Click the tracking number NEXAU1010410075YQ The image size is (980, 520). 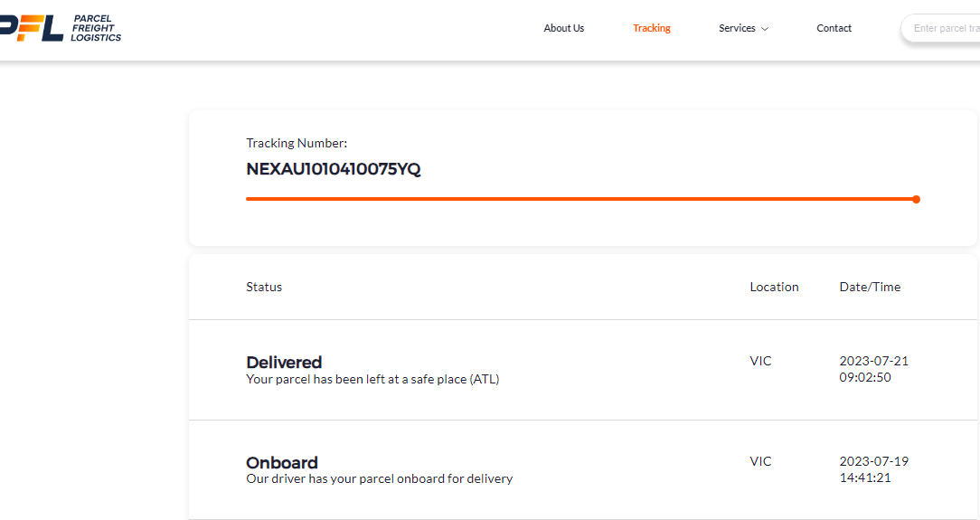(334, 169)
